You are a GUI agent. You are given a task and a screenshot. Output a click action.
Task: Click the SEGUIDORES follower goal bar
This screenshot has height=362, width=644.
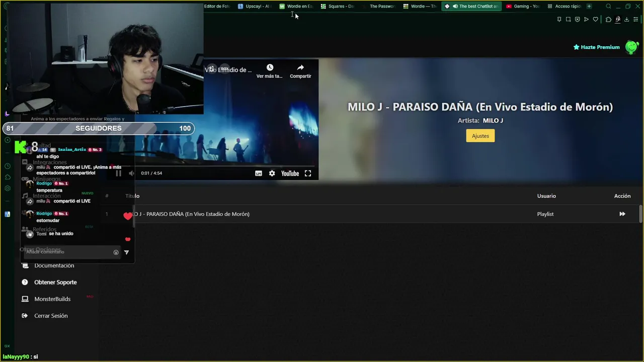99,129
